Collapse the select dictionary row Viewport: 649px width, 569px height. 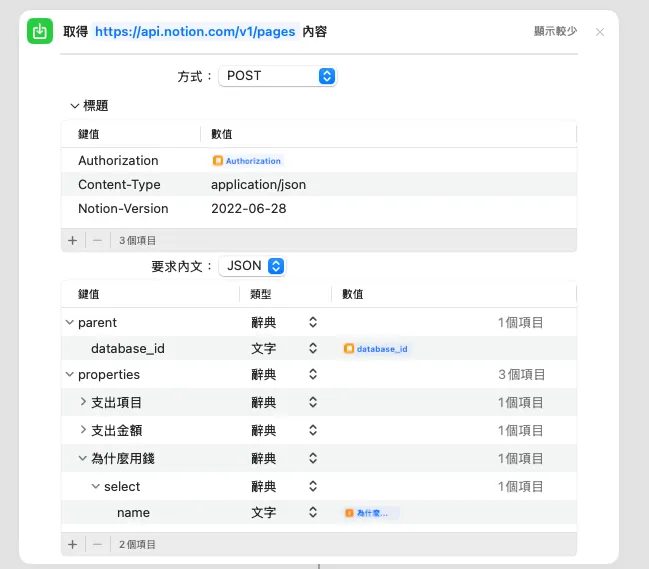(96, 486)
